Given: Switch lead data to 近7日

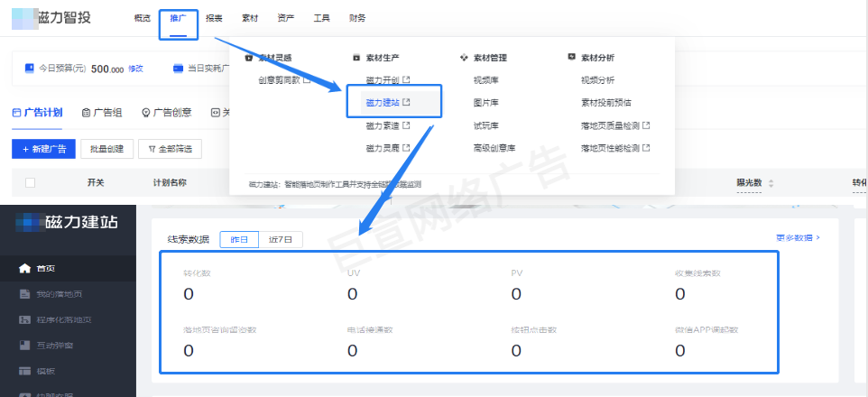Looking at the screenshot, I should point(281,240).
